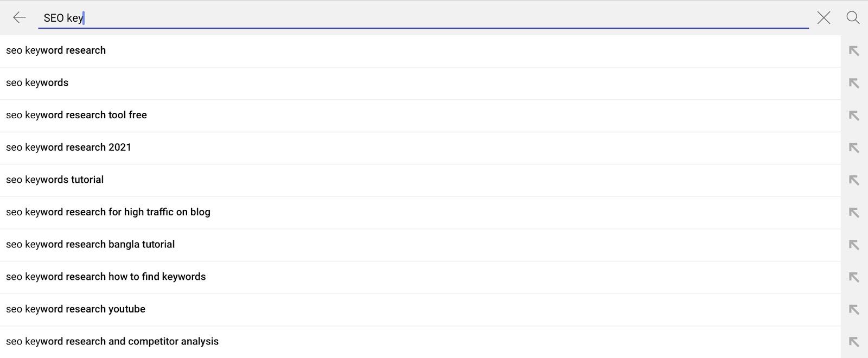Insert 'seo keyword research' using its arrow icon
Screen dimensions: 868x358
click(854, 51)
